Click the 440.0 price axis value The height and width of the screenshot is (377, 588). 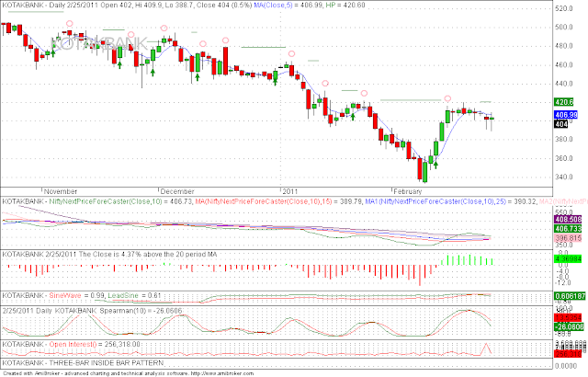[x=564, y=84]
